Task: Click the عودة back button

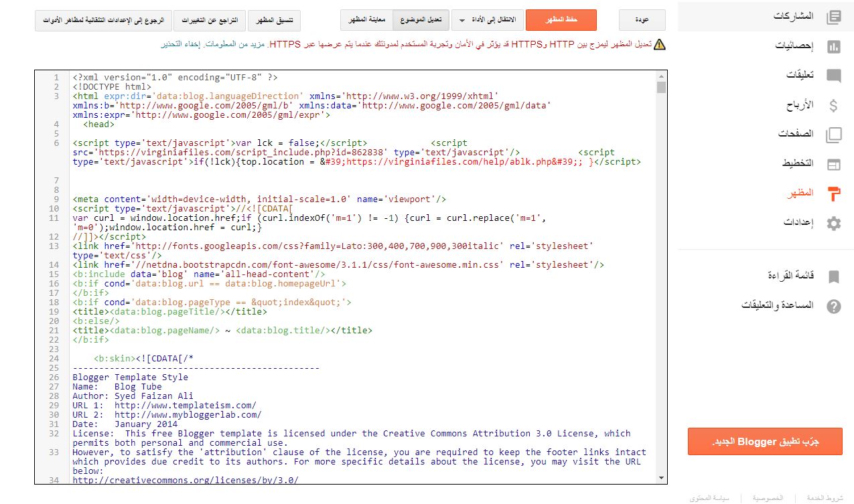Action: pyautogui.click(x=642, y=20)
